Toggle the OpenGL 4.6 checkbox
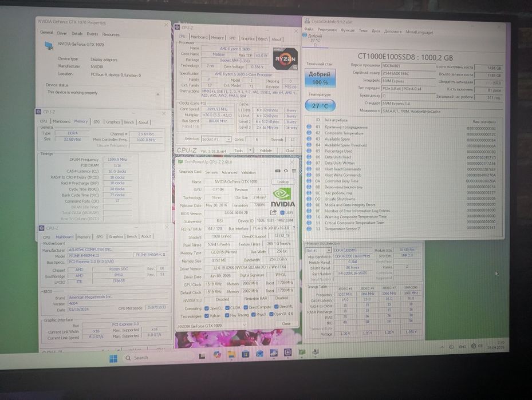This screenshot has width=532, height=400. [271, 314]
